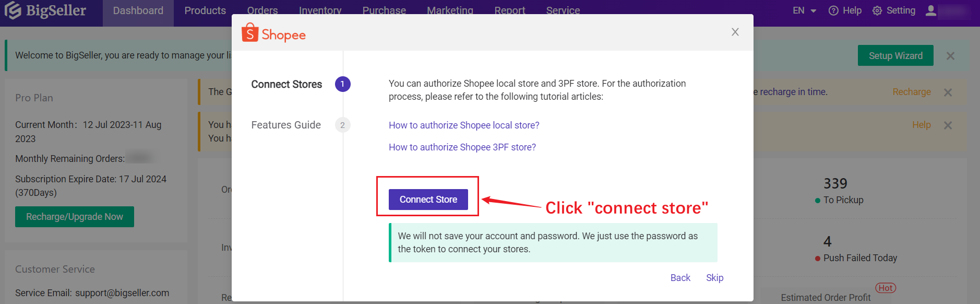Dismiss the notification with Help link

coord(948,125)
